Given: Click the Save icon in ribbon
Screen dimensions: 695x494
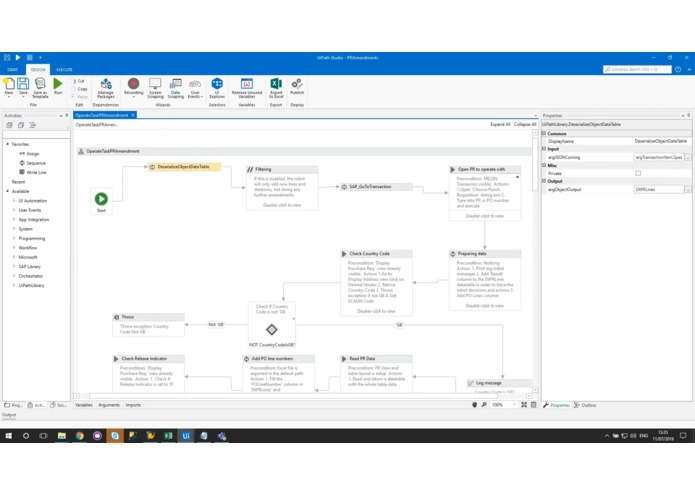Looking at the screenshot, I should click(x=23, y=86).
